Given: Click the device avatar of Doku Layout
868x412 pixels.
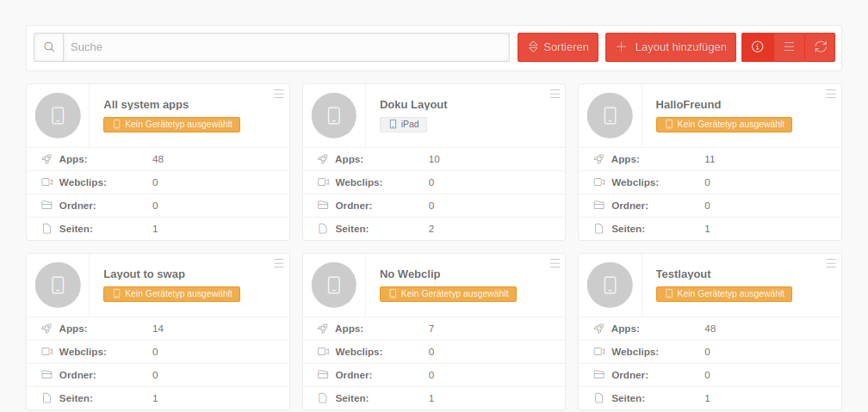Looking at the screenshot, I should coord(334,115).
